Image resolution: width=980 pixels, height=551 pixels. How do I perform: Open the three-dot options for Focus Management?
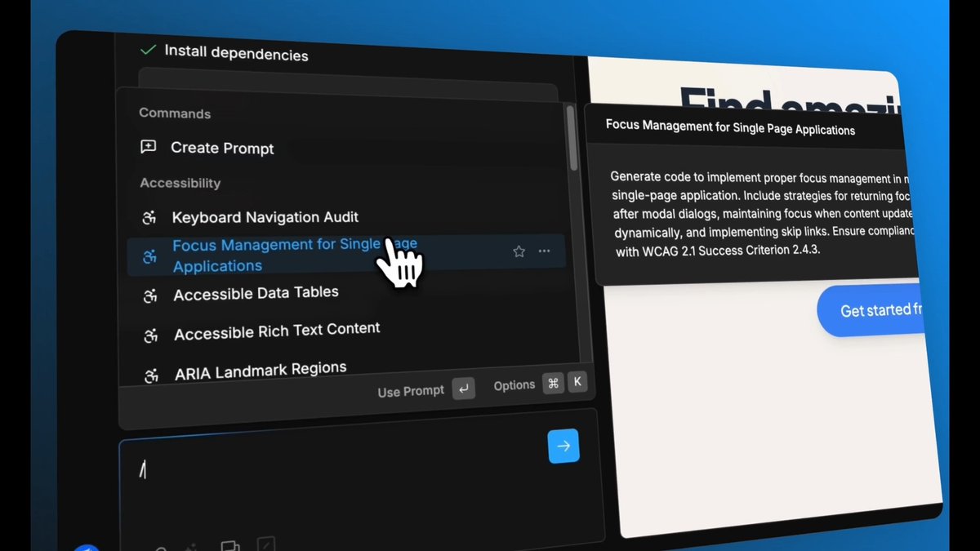pyautogui.click(x=545, y=251)
